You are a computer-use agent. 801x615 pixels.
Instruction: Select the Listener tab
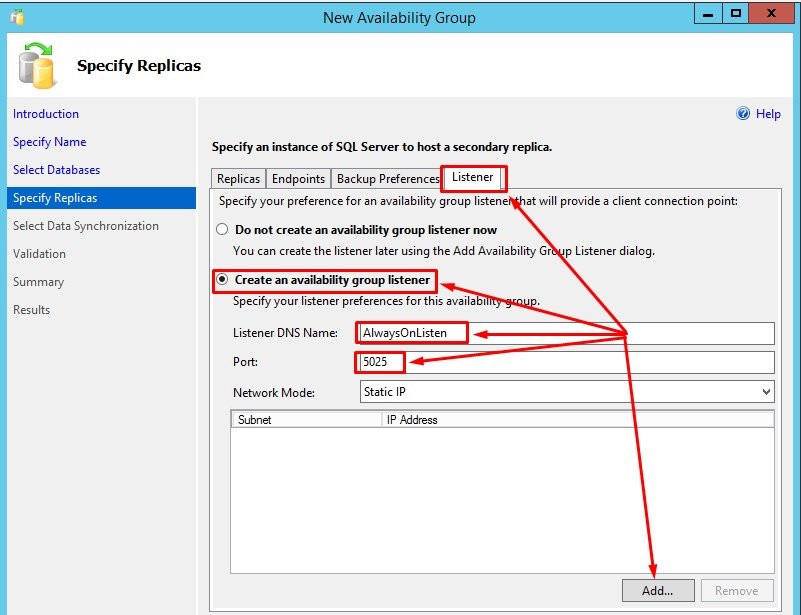473,178
